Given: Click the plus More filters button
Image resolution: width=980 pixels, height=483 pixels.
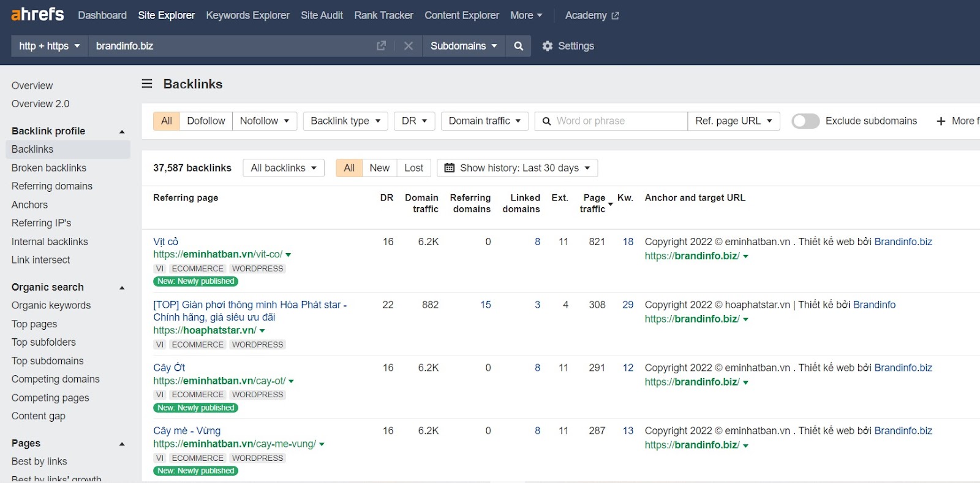Looking at the screenshot, I should coord(957,121).
